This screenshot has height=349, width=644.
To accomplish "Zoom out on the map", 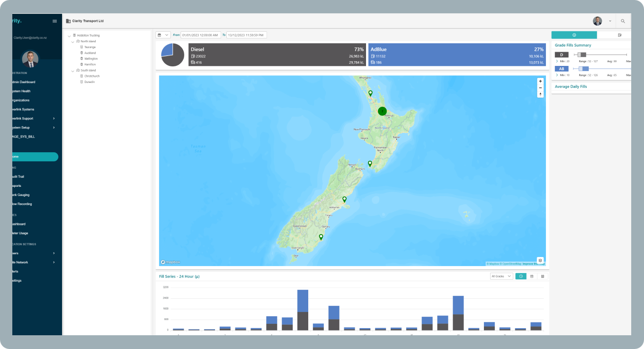I will tap(540, 88).
